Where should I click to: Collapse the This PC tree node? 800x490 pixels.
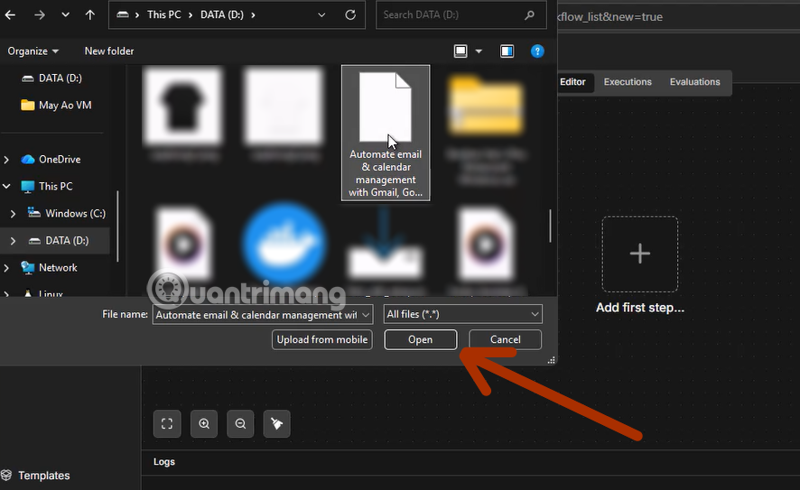(x=6, y=186)
